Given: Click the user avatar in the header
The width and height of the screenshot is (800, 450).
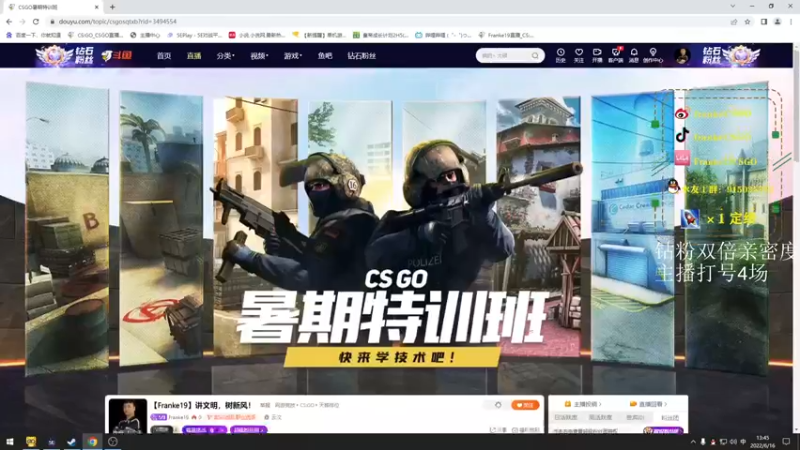Looking at the screenshot, I should [682, 55].
